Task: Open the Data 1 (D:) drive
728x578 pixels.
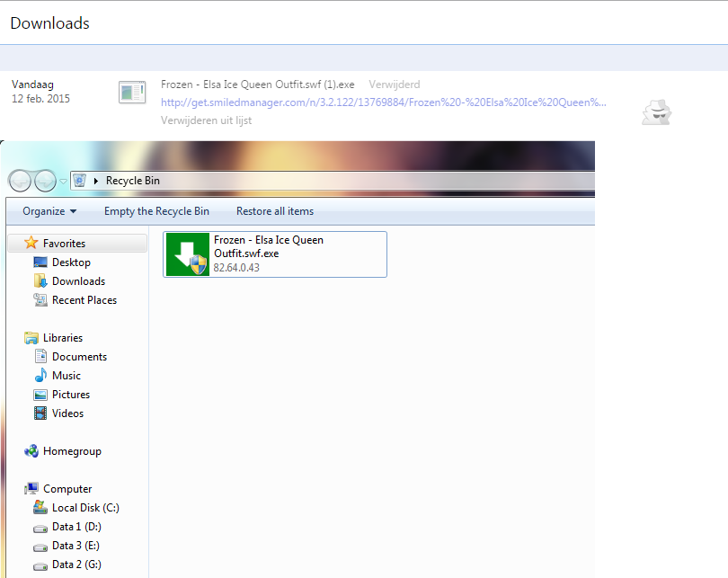Action: coord(78,527)
